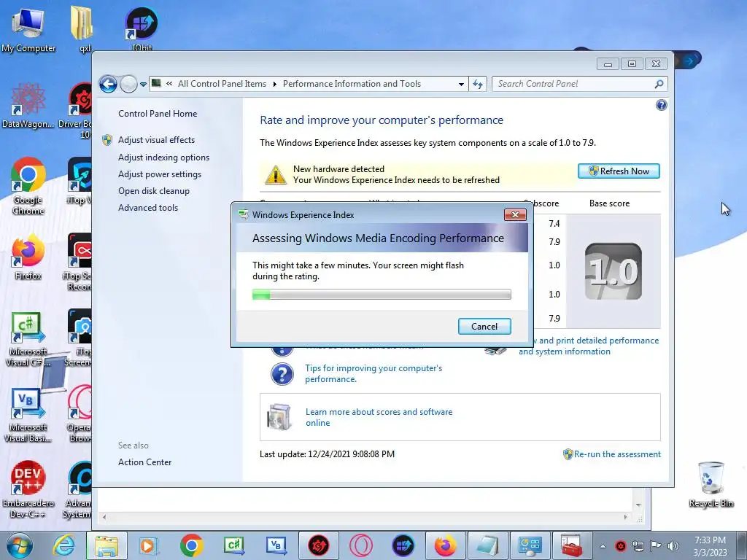Click the left arrow on the horizontal scrollbar

tap(104, 517)
